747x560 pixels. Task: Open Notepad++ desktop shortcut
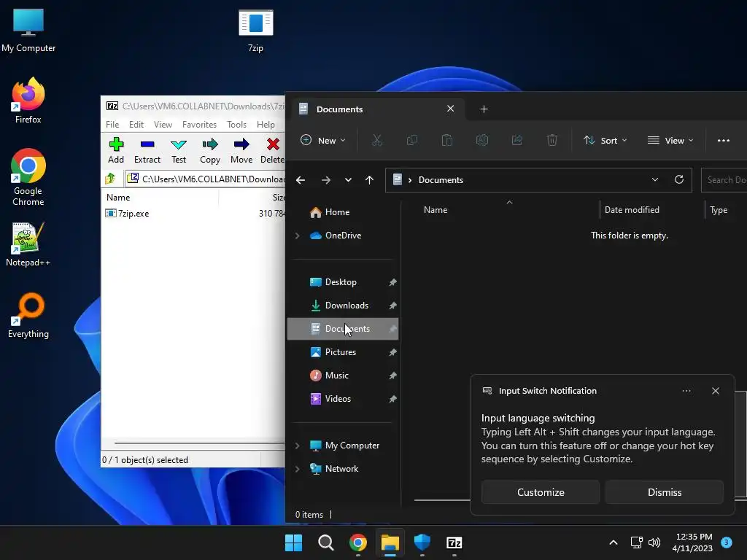28,244
